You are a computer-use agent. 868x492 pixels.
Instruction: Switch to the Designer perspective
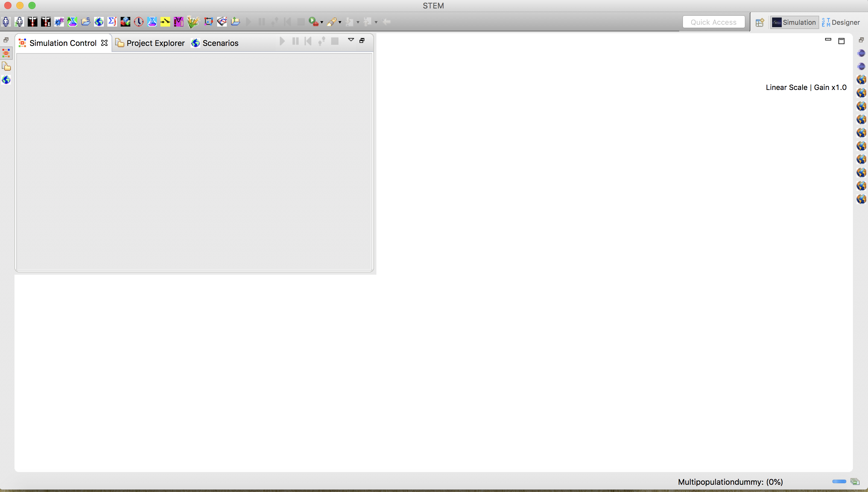coord(841,22)
